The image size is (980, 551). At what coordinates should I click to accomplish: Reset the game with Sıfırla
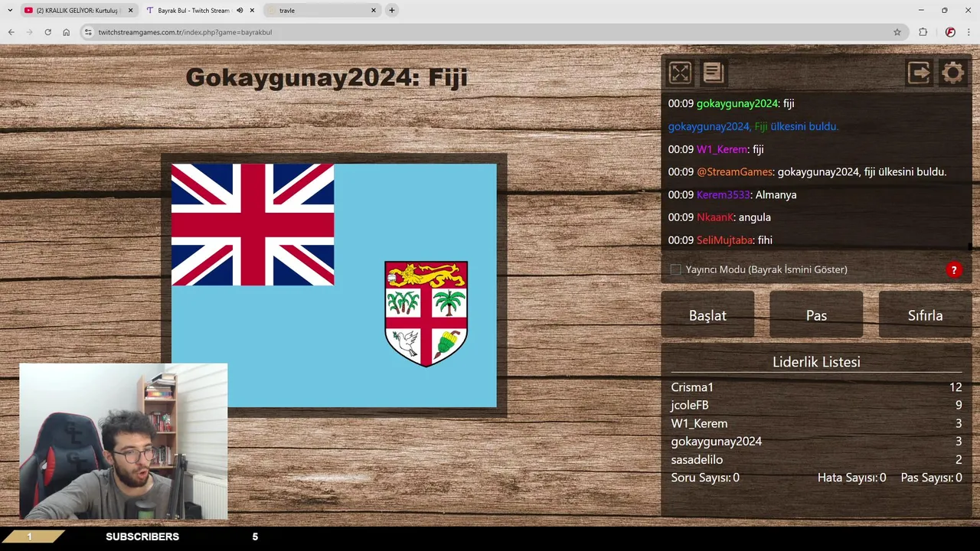coord(925,315)
